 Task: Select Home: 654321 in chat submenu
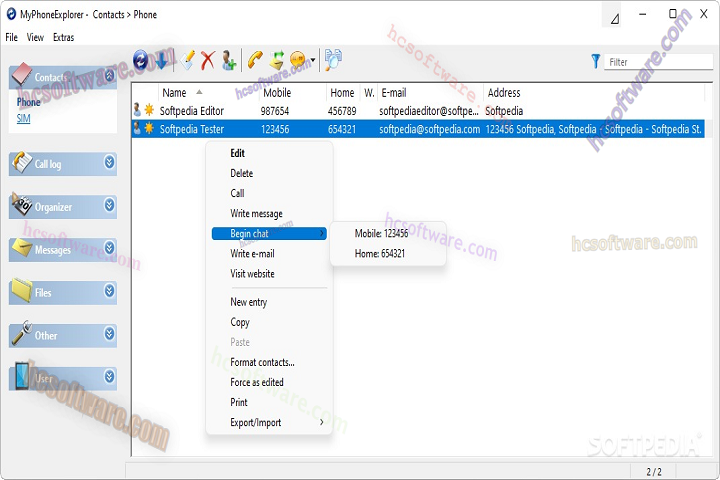click(x=388, y=254)
